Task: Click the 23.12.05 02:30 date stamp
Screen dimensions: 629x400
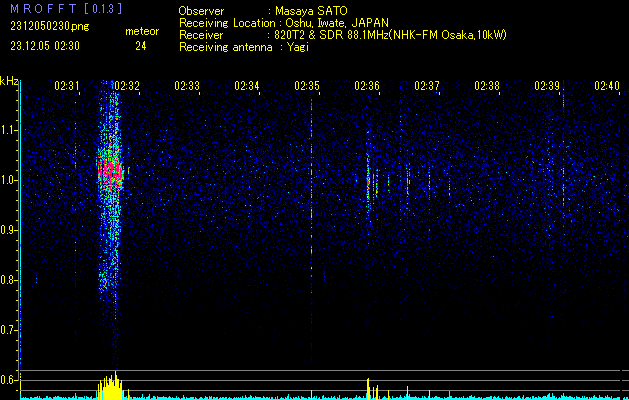Action: click(45, 46)
